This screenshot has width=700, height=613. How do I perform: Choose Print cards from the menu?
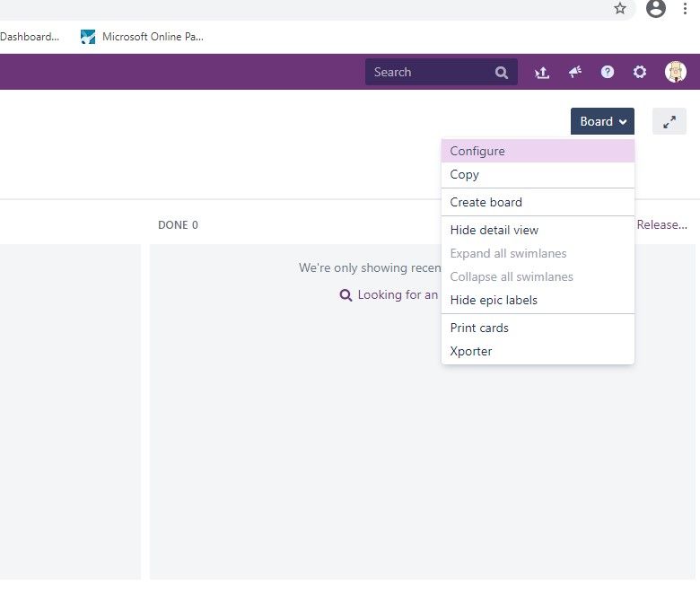point(538,328)
